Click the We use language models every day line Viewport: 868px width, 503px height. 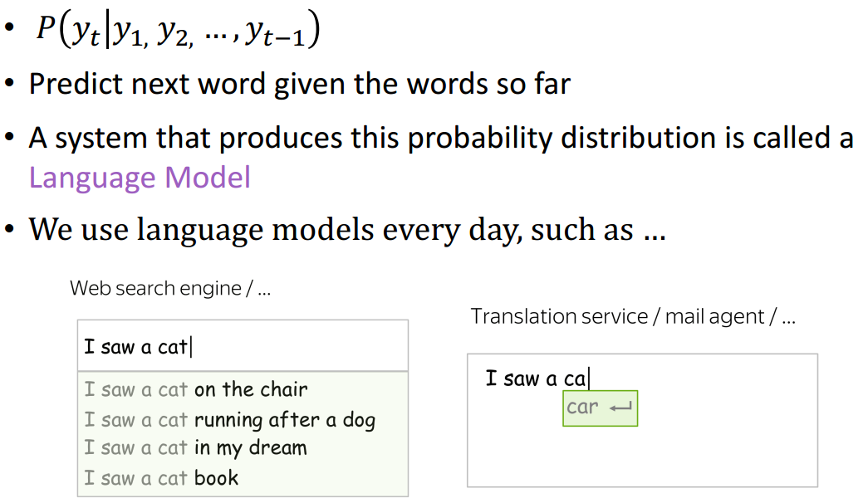347,229
